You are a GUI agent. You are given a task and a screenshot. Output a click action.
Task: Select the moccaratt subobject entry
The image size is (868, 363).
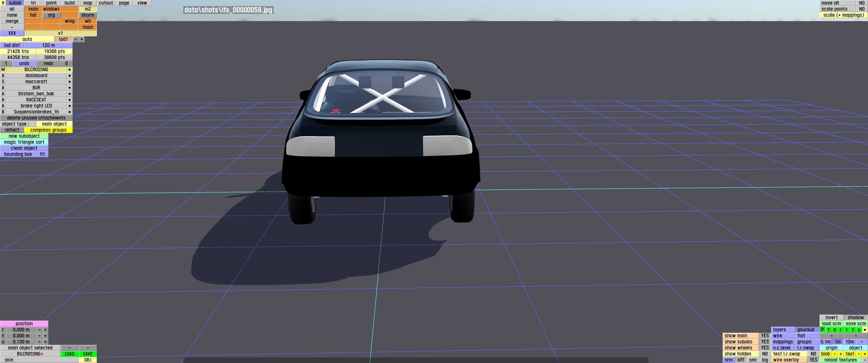click(x=36, y=81)
